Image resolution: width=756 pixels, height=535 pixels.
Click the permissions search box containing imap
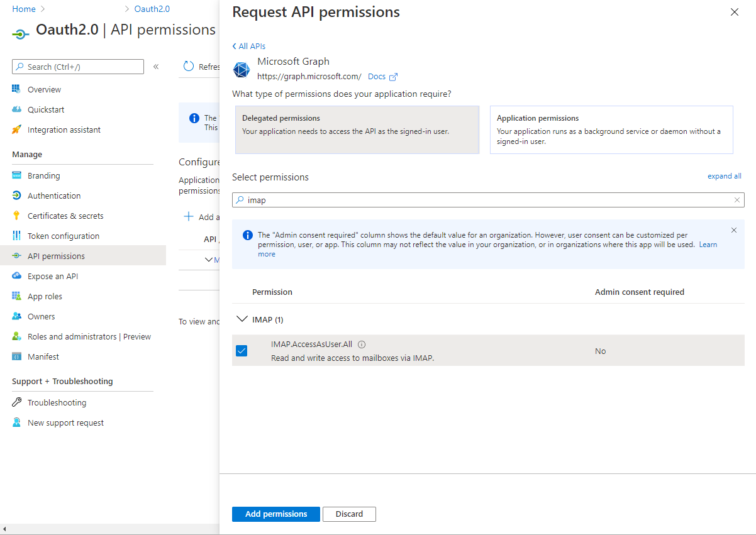click(488, 200)
